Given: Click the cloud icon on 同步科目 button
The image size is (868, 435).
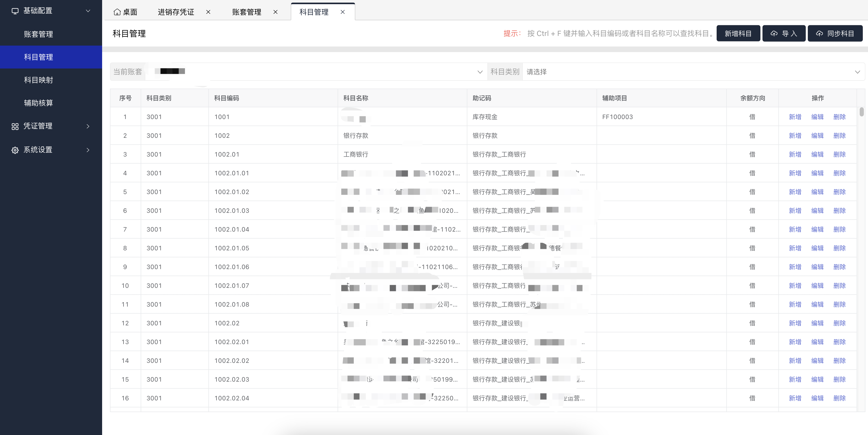Looking at the screenshot, I should pyautogui.click(x=819, y=34).
